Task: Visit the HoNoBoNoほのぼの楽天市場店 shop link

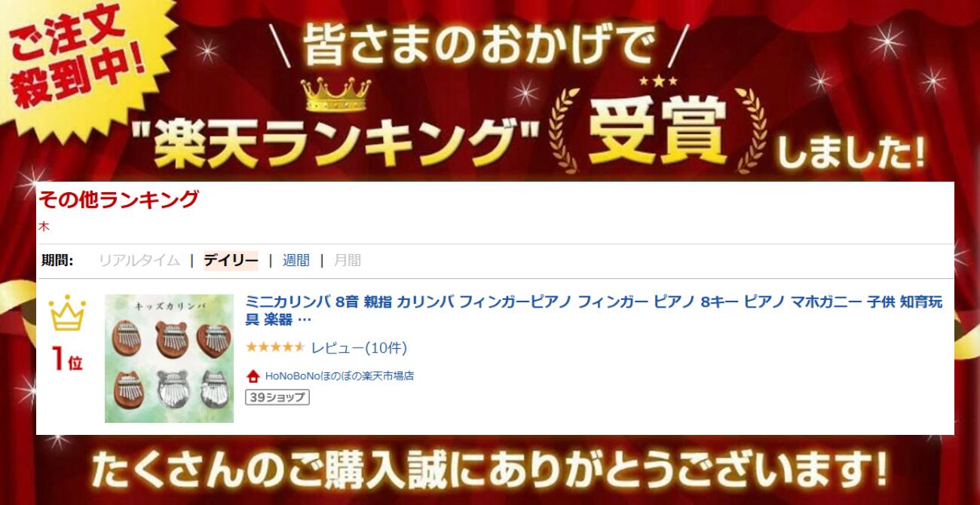Action: coord(339,376)
